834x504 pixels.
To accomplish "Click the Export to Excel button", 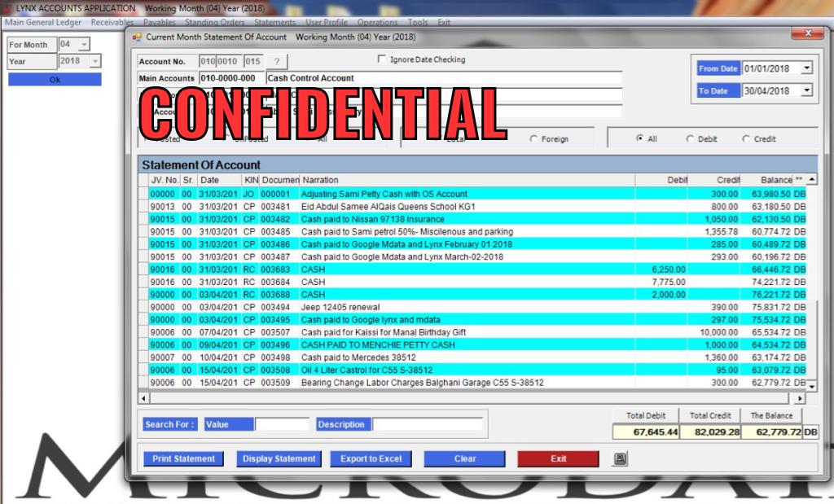I will (x=371, y=458).
